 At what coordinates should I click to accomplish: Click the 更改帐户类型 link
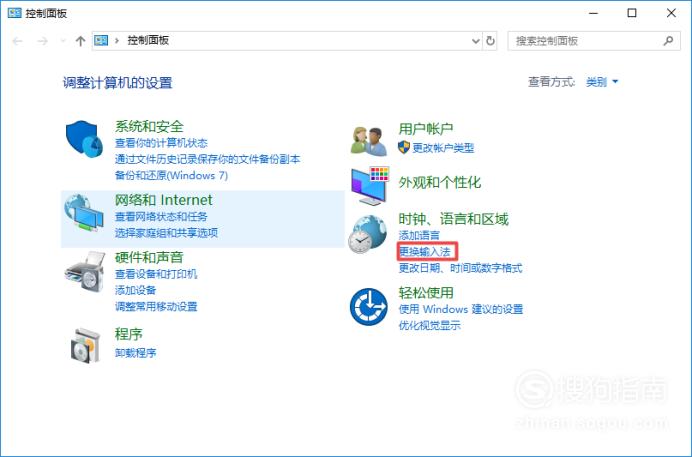tap(443, 148)
